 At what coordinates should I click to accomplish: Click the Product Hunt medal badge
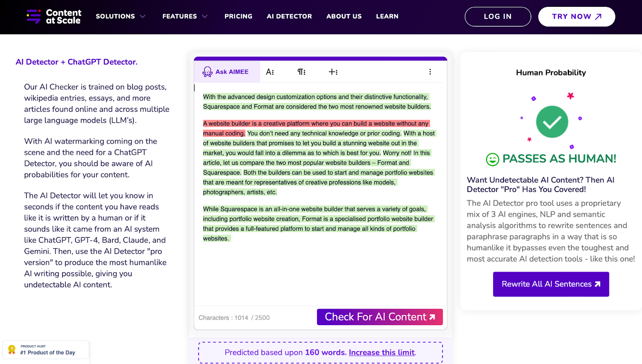[12, 350]
